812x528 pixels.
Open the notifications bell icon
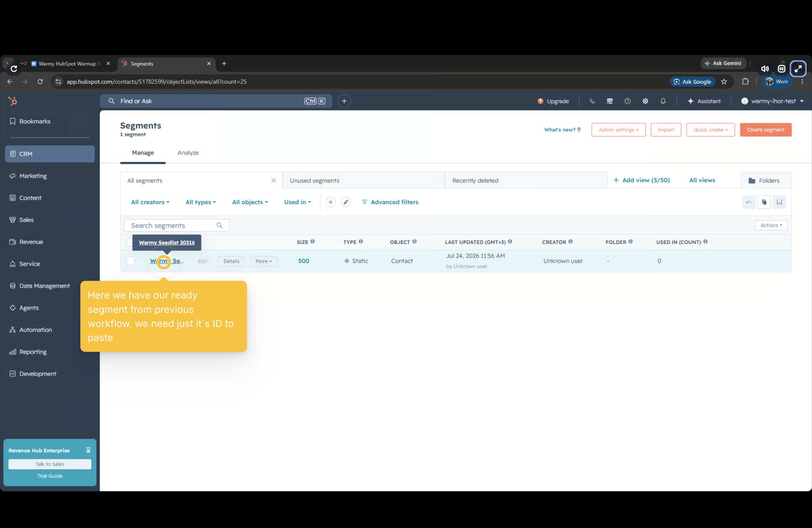click(x=663, y=101)
